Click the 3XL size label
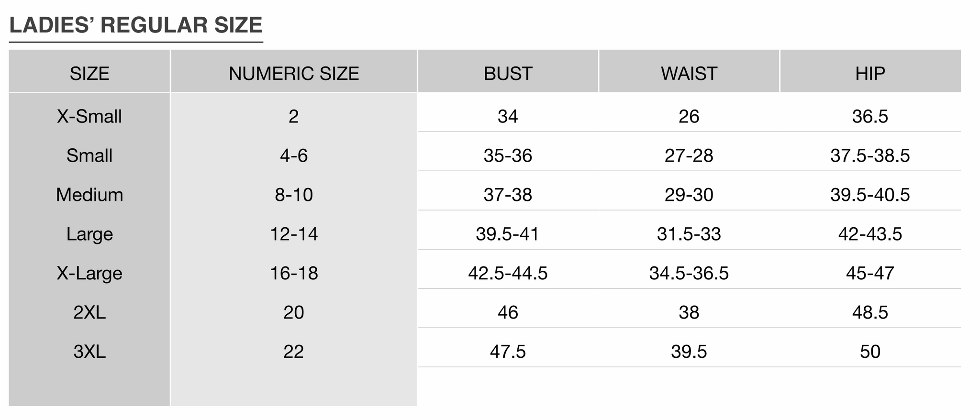The image size is (980, 419). coord(89,352)
